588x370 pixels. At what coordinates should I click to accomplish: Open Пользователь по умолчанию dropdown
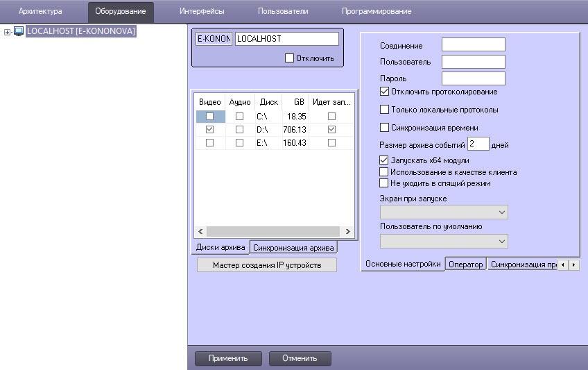pos(444,241)
